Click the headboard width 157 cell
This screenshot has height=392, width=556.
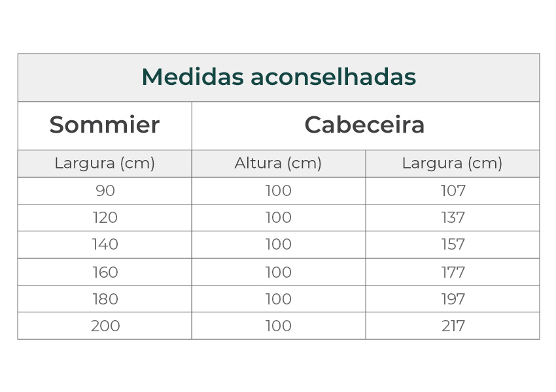point(453,244)
